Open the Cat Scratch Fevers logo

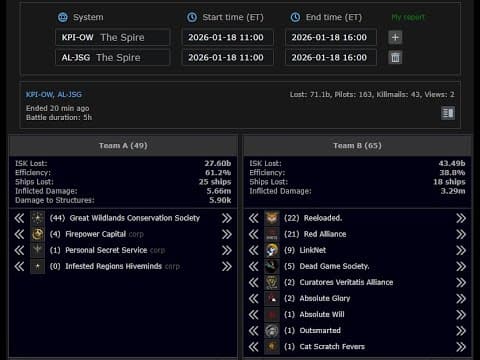272,347
